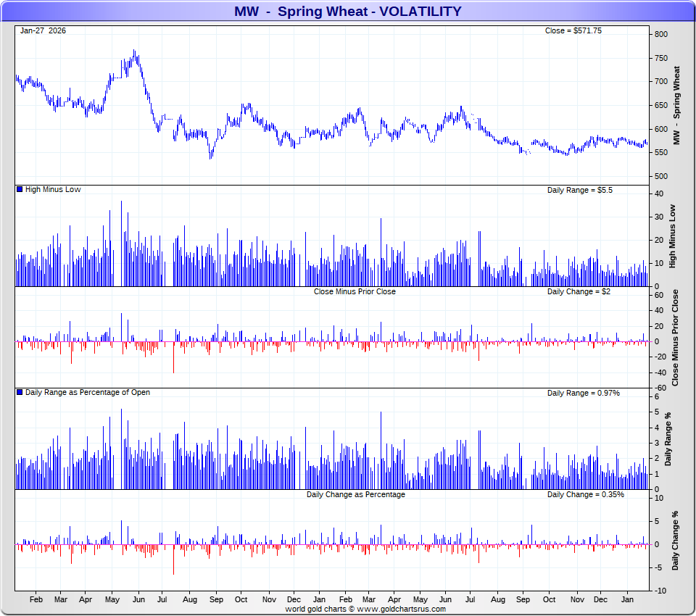The width and height of the screenshot is (696, 616).
Task: Click the chart title 'MW - Spring Wheat - VOLATILITY'
Action: pos(348,11)
